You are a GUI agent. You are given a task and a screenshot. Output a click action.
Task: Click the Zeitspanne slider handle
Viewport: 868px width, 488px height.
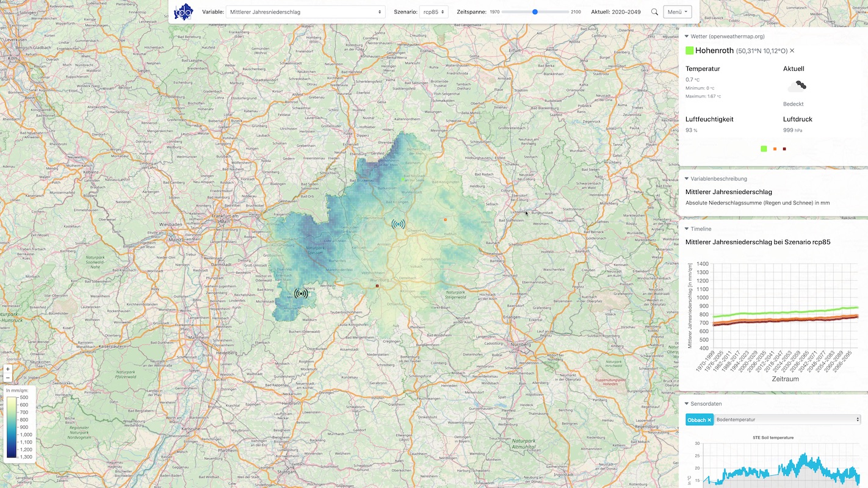[x=535, y=12]
